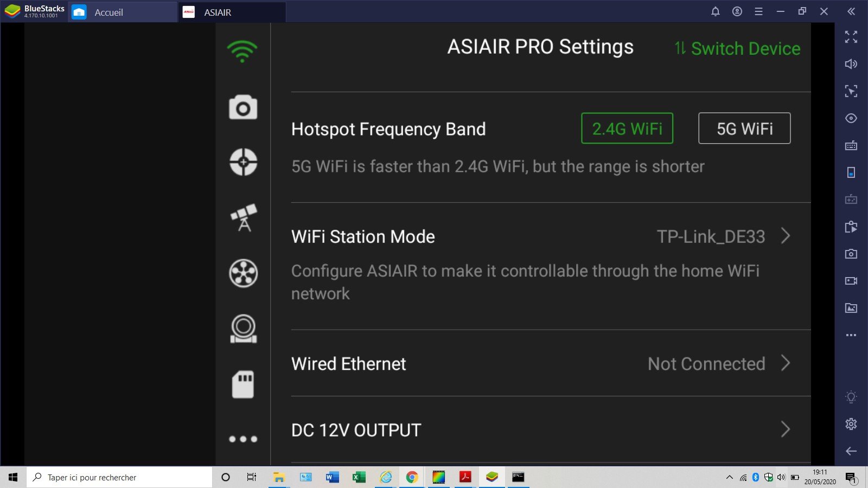Viewport: 868px width, 488px height.
Task: Open the main camera settings icon
Action: pyautogui.click(x=242, y=107)
